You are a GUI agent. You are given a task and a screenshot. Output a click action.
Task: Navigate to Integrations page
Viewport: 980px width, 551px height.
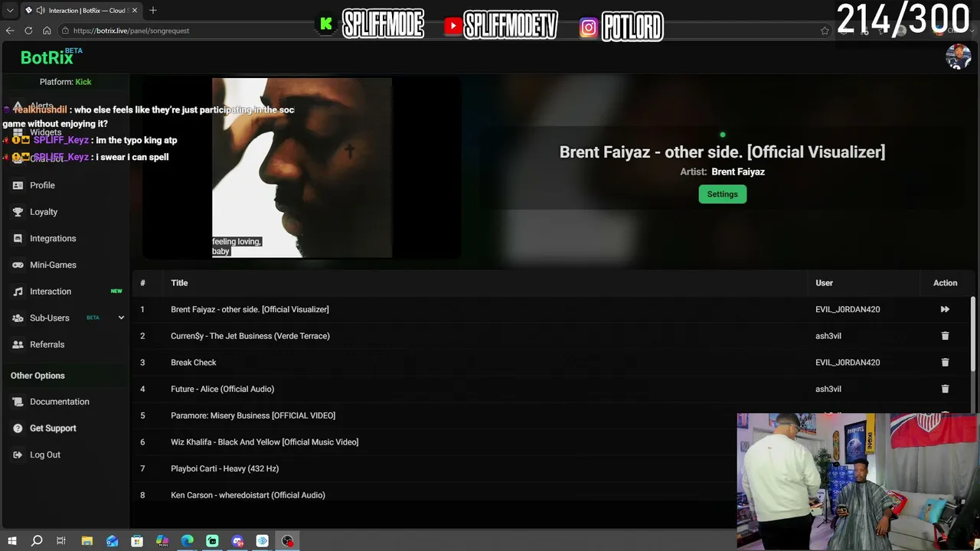53,238
